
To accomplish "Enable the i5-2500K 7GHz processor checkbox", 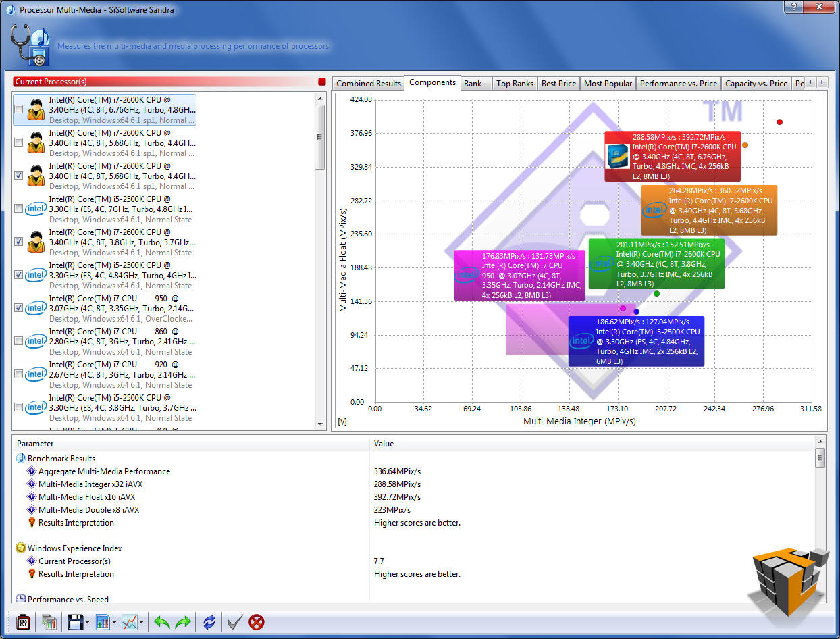I will click(x=18, y=209).
